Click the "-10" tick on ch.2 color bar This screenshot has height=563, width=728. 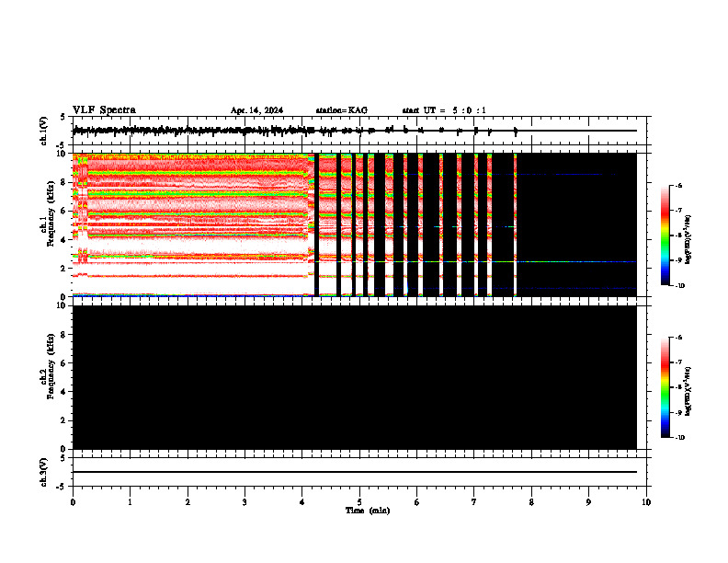coord(679,438)
